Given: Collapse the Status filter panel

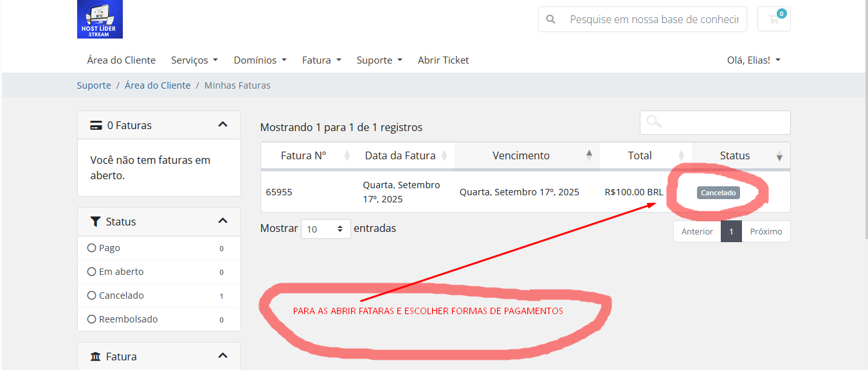Looking at the screenshot, I should click(222, 221).
